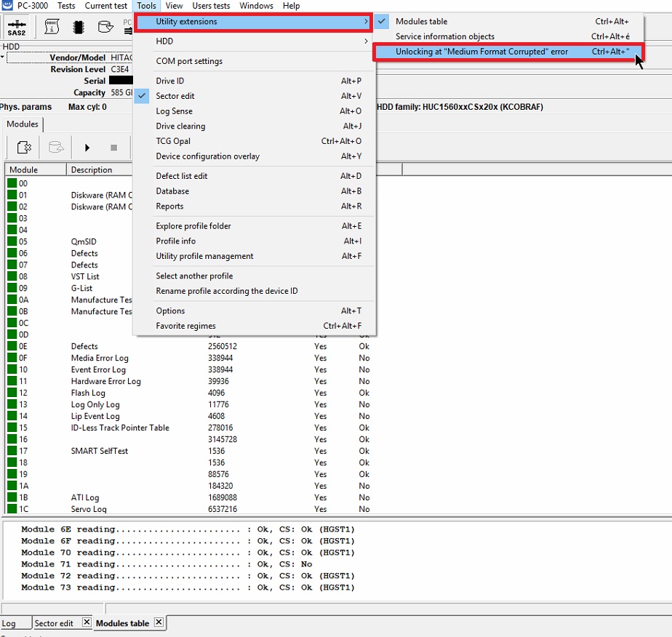This screenshot has height=637, width=672.
Task: Close the Sector edit tab
Action: pos(87,622)
